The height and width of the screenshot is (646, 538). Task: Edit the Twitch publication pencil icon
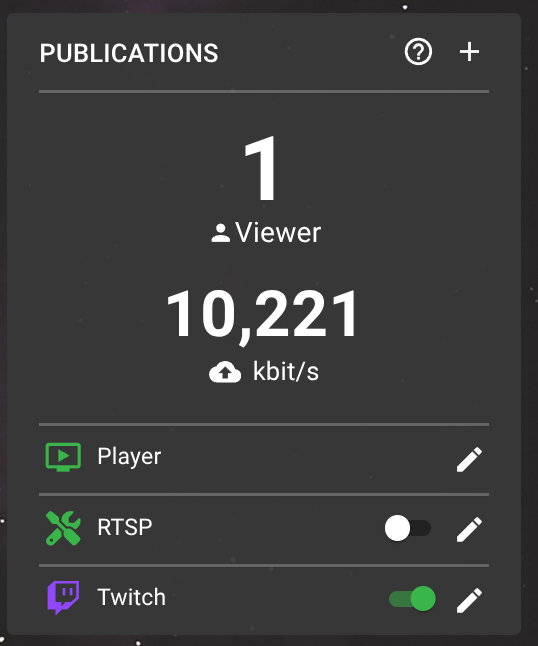coord(469,600)
